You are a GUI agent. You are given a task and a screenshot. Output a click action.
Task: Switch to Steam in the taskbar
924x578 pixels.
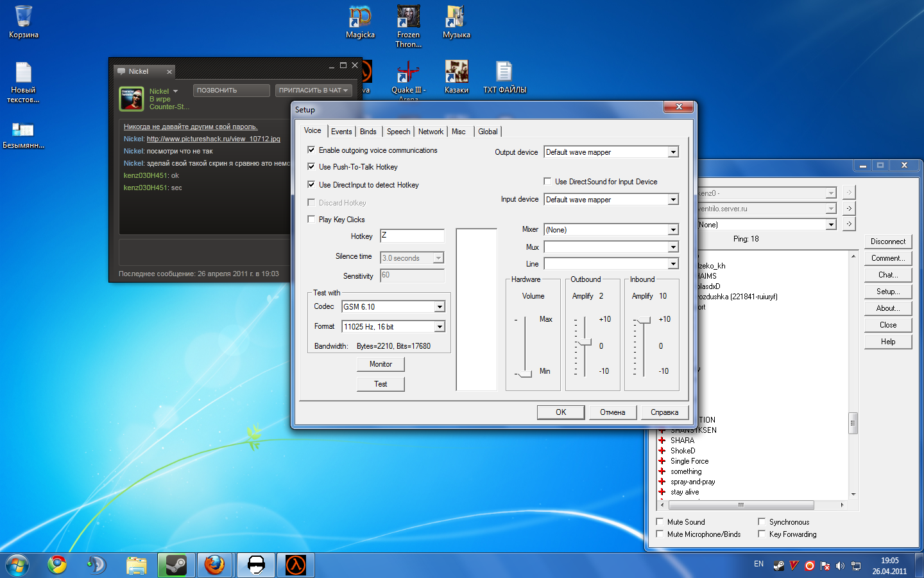[176, 565]
